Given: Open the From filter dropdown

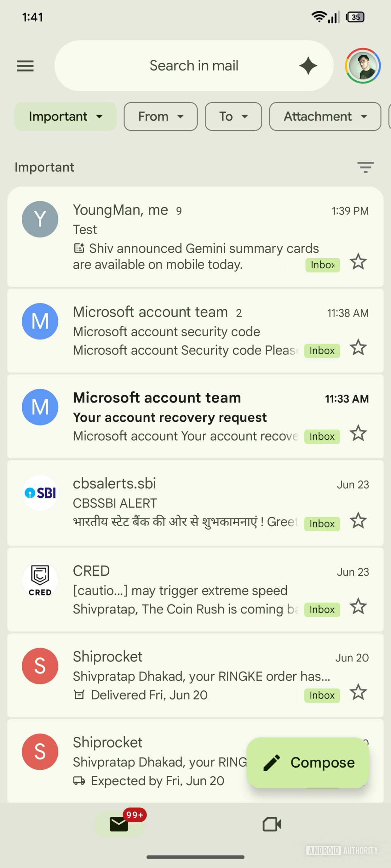Looking at the screenshot, I should (161, 117).
